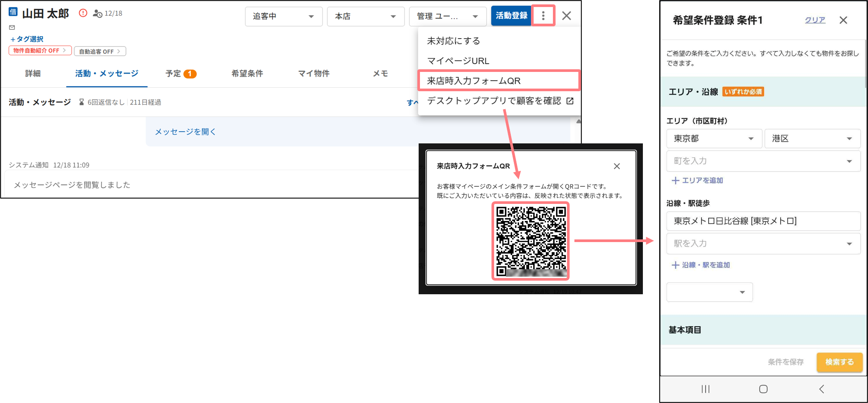Click the hourglass icon by 6回返信なし
Screen dimensions: 868x403
(x=81, y=102)
